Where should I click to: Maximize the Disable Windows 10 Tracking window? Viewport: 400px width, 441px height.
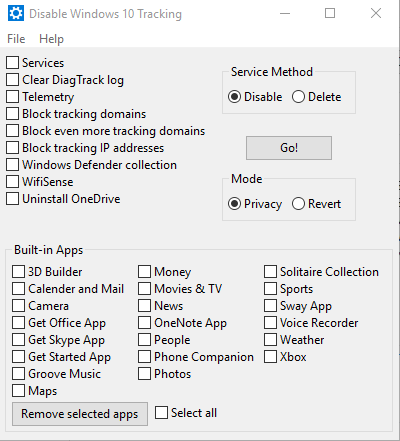click(330, 13)
